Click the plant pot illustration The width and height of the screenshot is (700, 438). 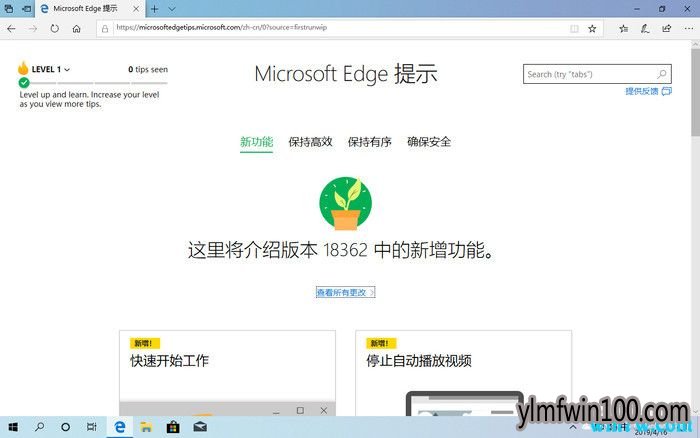[x=346, y=204]
